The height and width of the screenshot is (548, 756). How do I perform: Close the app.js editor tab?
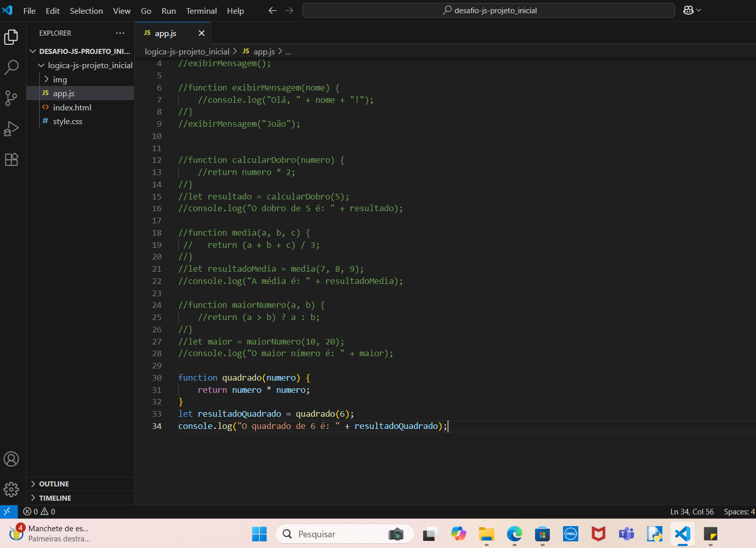pos(202,33)
